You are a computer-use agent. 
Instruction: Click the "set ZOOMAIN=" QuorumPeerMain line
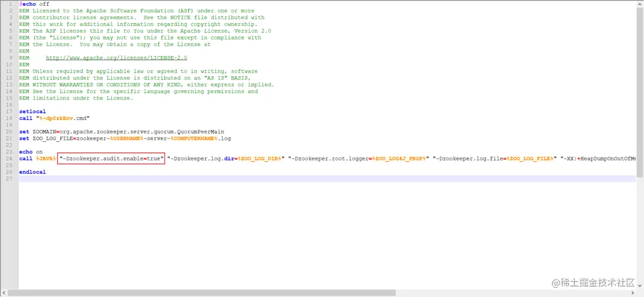(x=122, y=132)
